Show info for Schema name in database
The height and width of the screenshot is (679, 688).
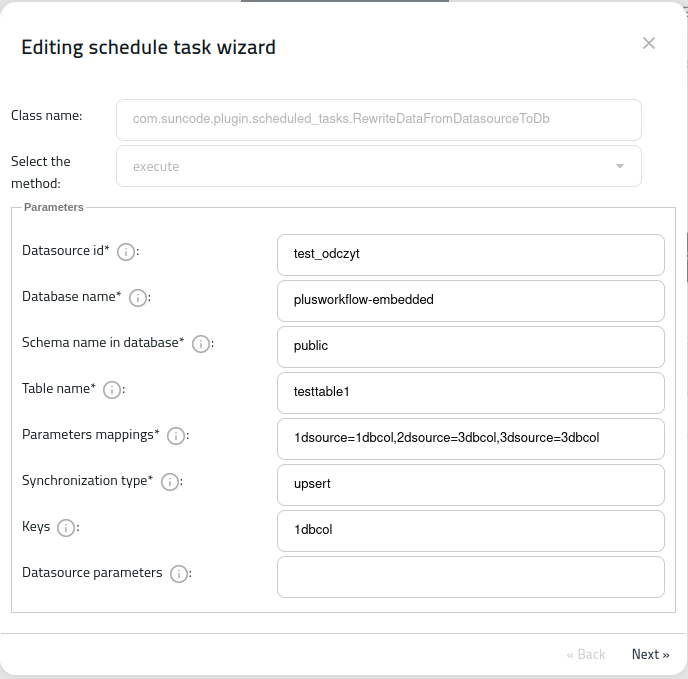(x=201, y=344)
